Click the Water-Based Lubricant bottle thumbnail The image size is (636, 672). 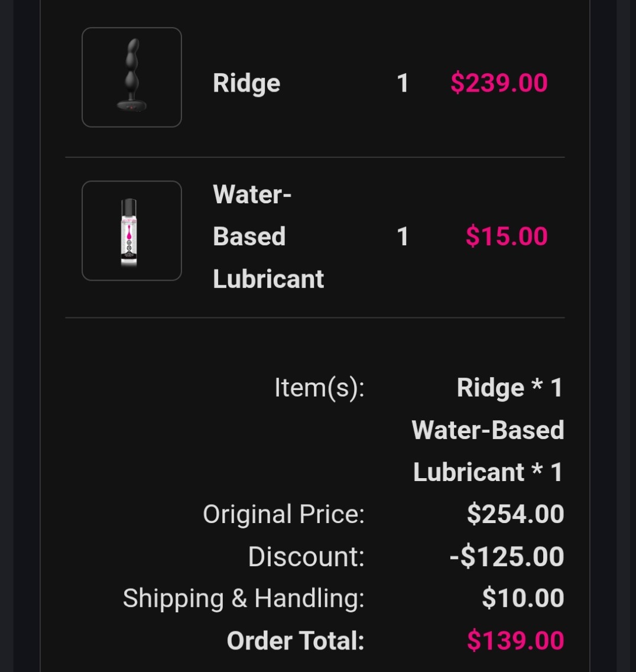pyautogui.click(x=131, y=231)
